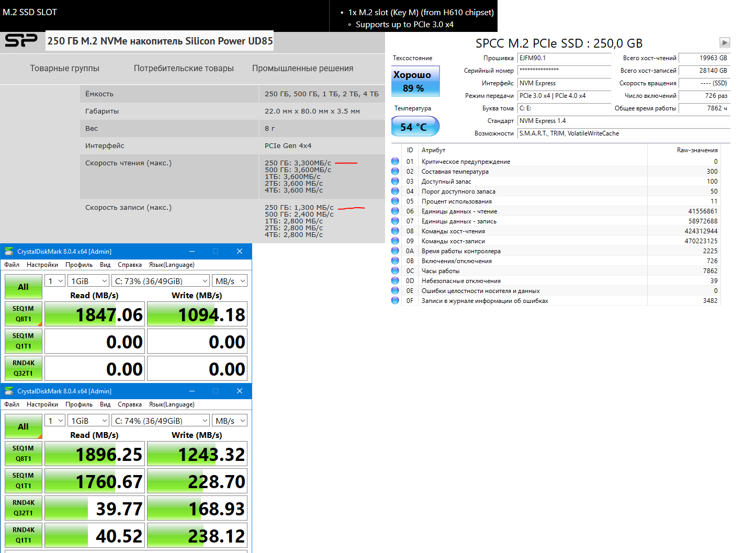Click the CrystalDiskMark app icon in the C: 73% window
The width and height of the screenshot is (756, 553).
[x=9, y=251]
